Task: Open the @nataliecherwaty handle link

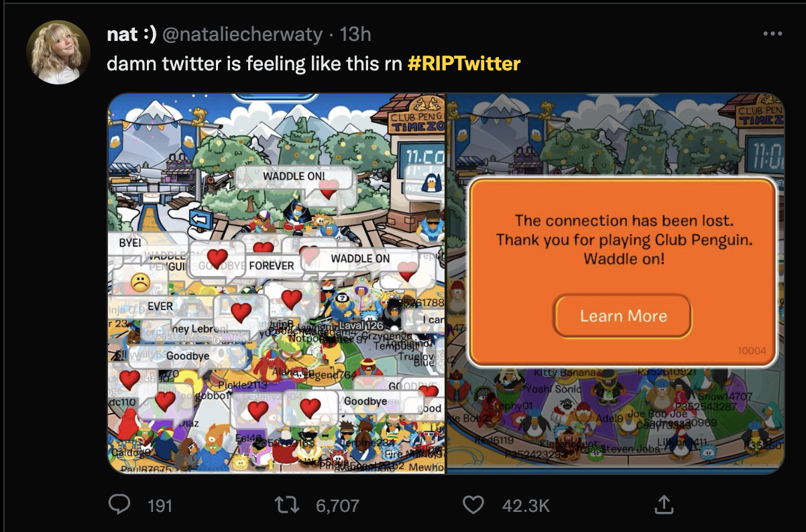Action: point(243,34)
